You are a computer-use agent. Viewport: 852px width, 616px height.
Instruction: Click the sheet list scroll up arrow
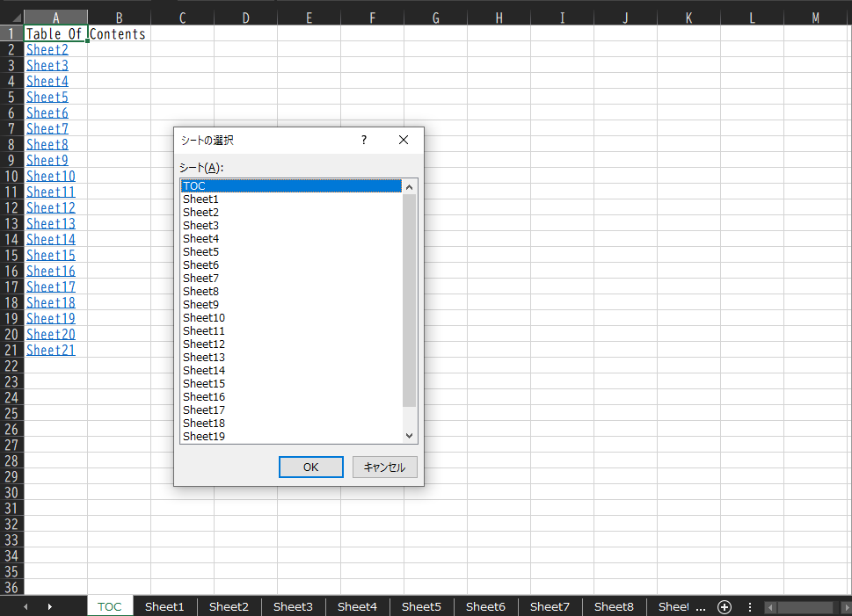409,187
